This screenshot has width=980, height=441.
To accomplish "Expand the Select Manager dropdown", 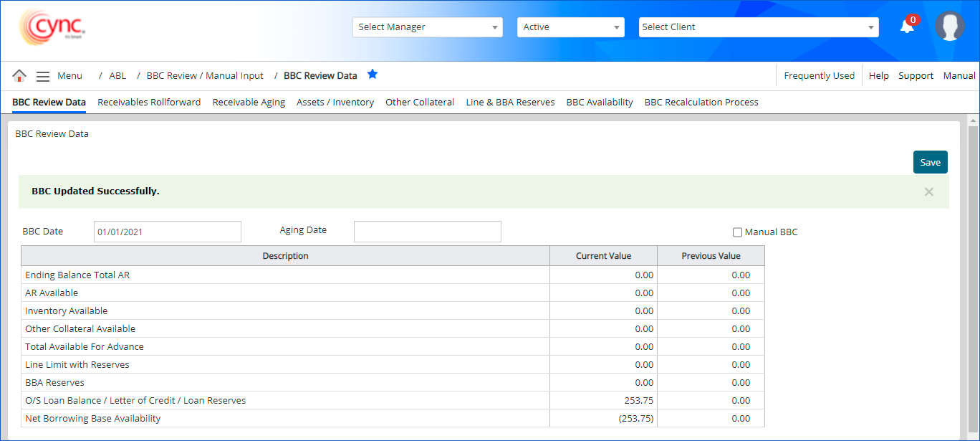I will [428, 27].
